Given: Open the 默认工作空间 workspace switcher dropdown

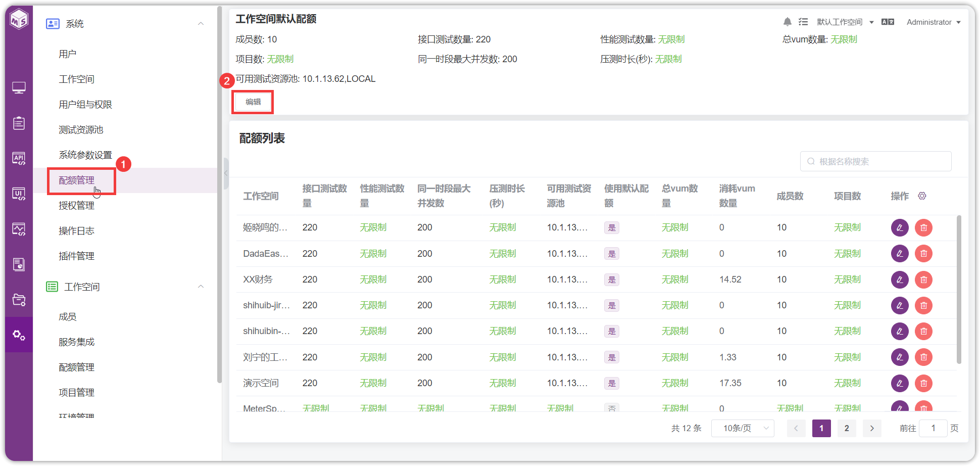Looking at the screenshot, I should pyautogui.click(x=845, y=22).
